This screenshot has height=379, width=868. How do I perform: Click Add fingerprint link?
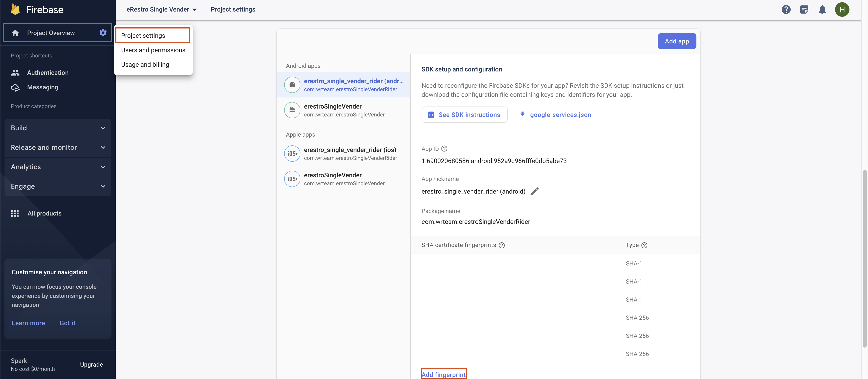pyautogui.click(x=443, y=374)
